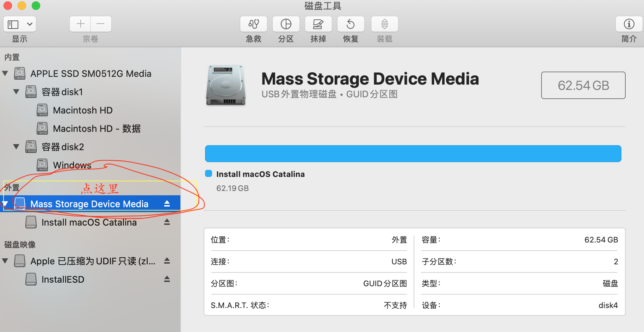Screen dimensions: 644x332
Task: Click the 恢复 (Restore) toolbar icon
Action: pyautogui.click(x=350, y=24)
